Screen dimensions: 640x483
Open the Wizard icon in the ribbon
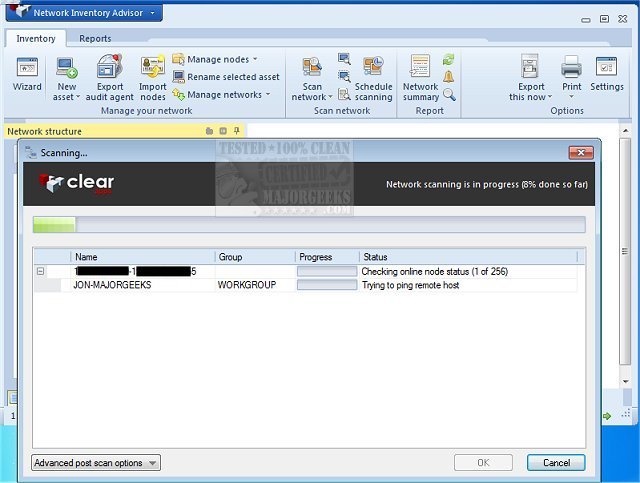point(27,68)
